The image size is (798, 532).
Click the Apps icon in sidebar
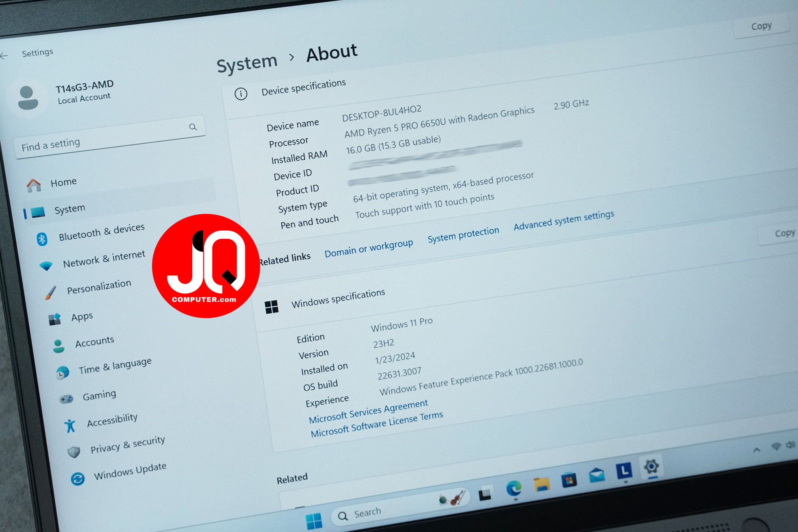pos(55,320)
